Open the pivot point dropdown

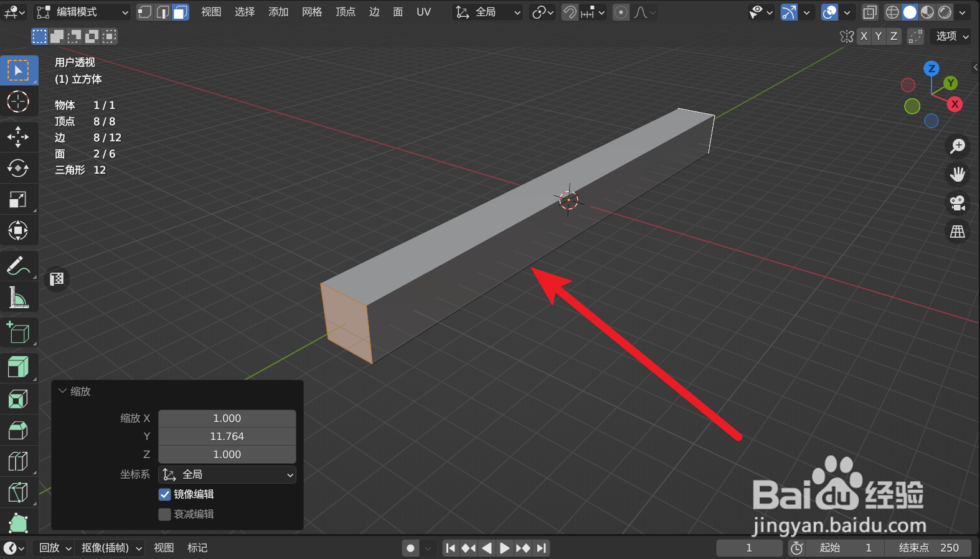click(542, 12)
